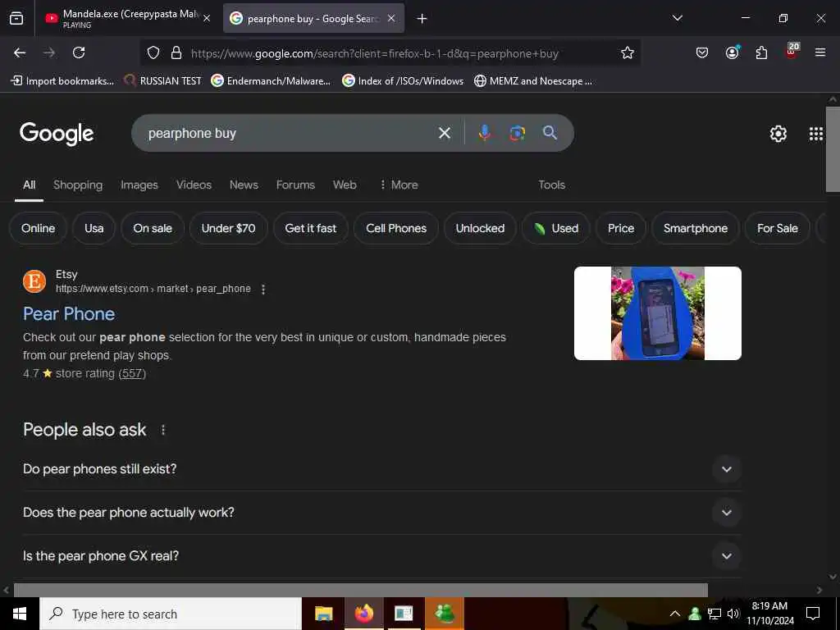List all tabs dropdown arrow
The height and width of the screenshot is (630, 840).
point(678,18)
